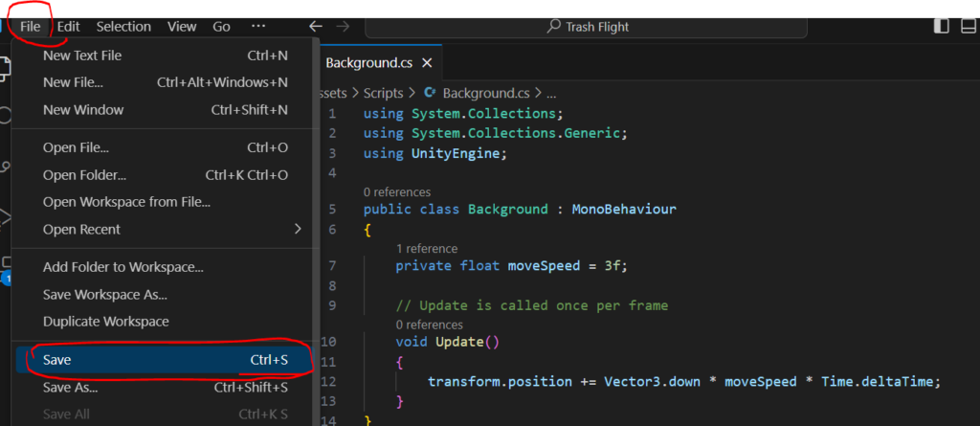Open the Explorer icon in activity bar
The image size is (980, 426).
(4, 67)
